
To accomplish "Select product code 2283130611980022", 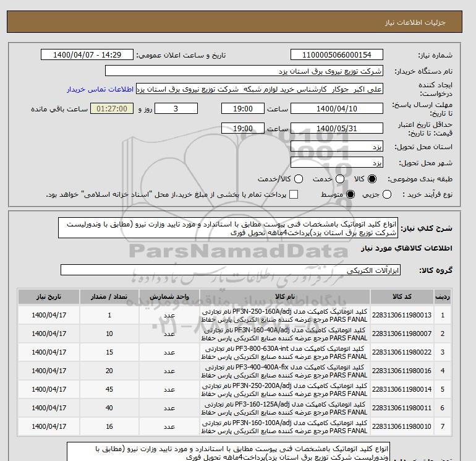I will point(402,352).
